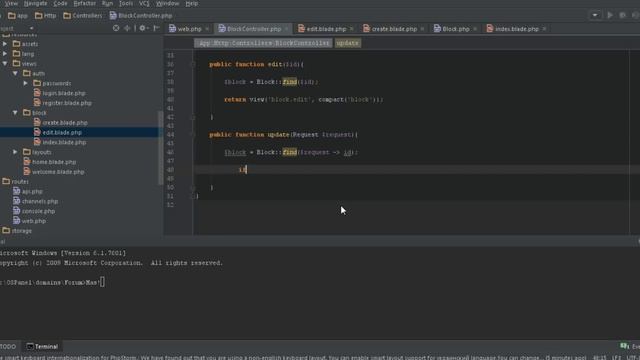Expand the assets folder
The width and height of the screenshot is (640, 360).
5,44
